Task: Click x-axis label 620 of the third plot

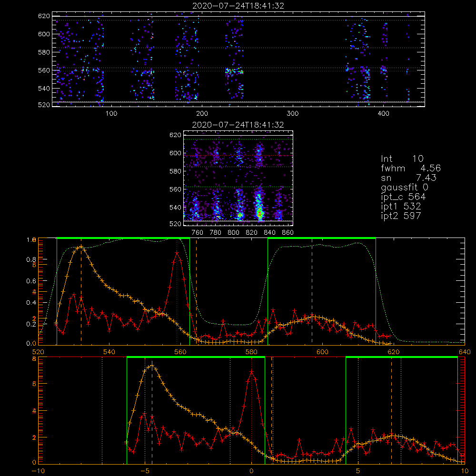Action: tap(394, 352)
